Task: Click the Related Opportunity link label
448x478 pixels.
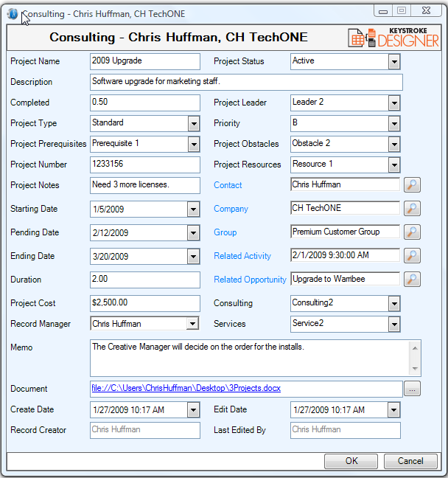Action: (x=250, y=280)
